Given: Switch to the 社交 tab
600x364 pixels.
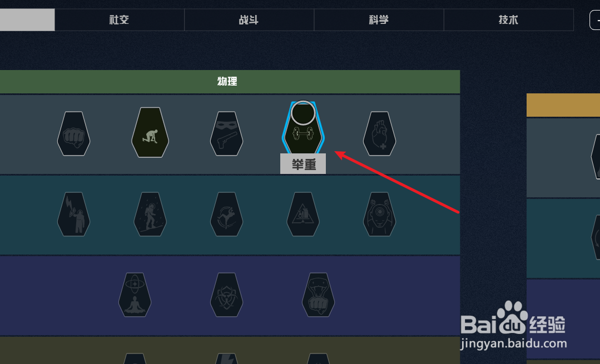Looking at the screenshot, I should tap(120, 19).
